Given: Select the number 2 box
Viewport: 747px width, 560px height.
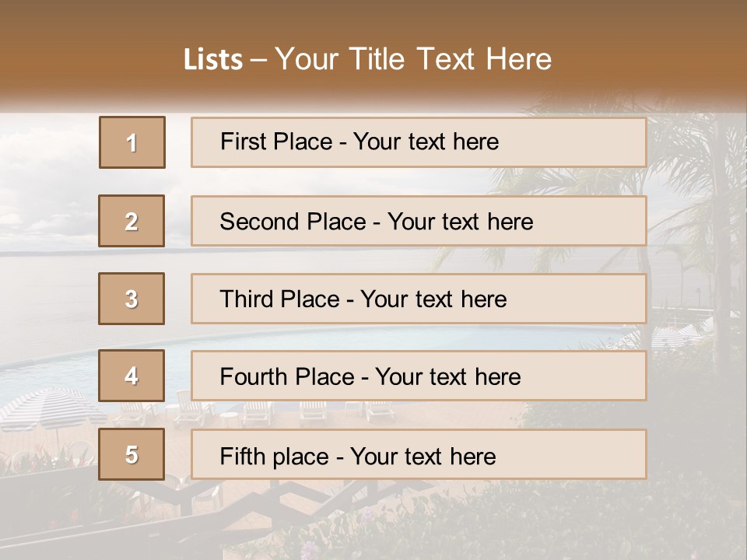Looking at the screenshot, I should [x=132, y=221].
